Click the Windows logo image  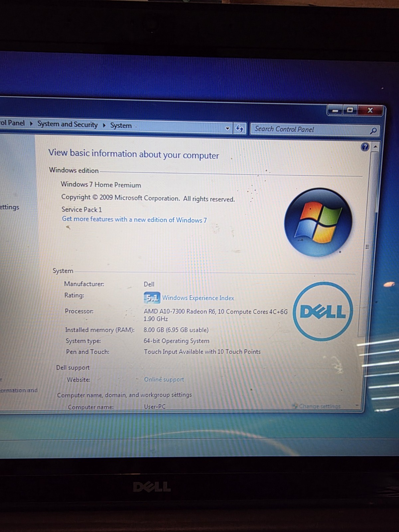[318, 222]
